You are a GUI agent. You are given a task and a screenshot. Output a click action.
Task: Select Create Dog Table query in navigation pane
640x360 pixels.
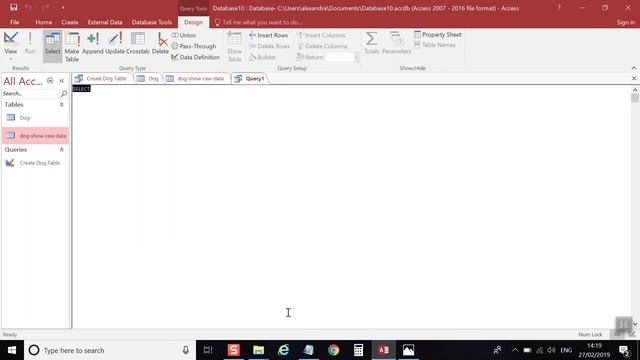tap(36, 163)
